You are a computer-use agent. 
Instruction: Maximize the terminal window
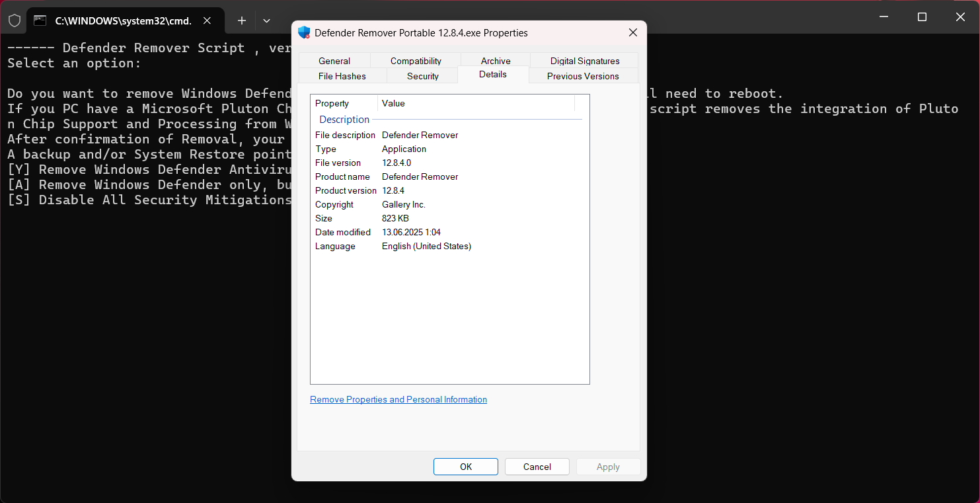point(922,17)
